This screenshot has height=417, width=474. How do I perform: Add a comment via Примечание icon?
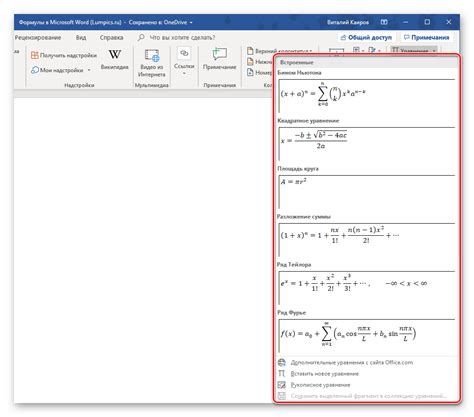pos(220,54)
